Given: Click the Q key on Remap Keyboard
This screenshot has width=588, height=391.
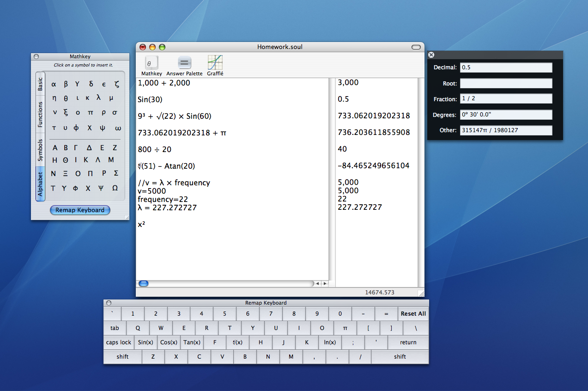Looking at the screenshot, I should [x=138, y=328].
